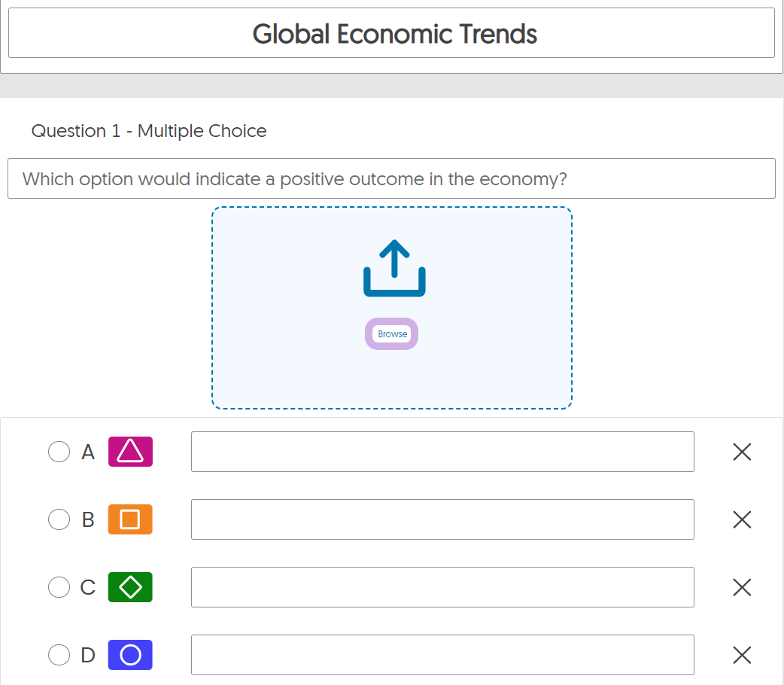
Task: Mark option A as the correct answer
Action: pos(59,452)
